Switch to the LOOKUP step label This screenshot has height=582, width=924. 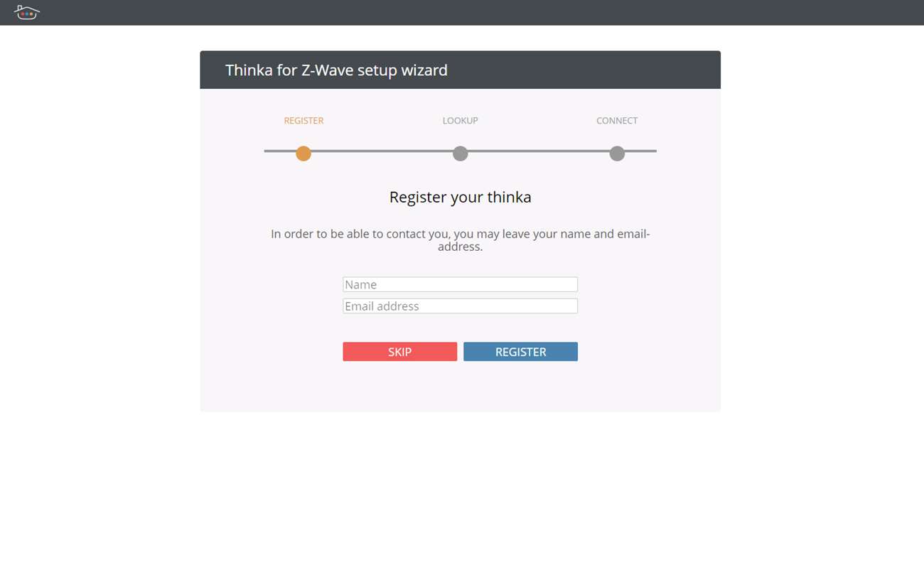(x=460, y=121)
